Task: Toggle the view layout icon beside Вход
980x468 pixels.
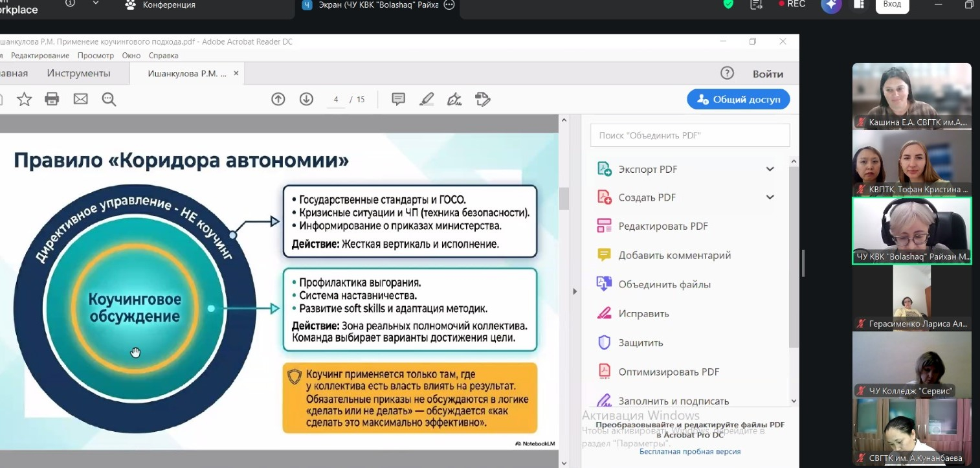Action: pos(859,5)
